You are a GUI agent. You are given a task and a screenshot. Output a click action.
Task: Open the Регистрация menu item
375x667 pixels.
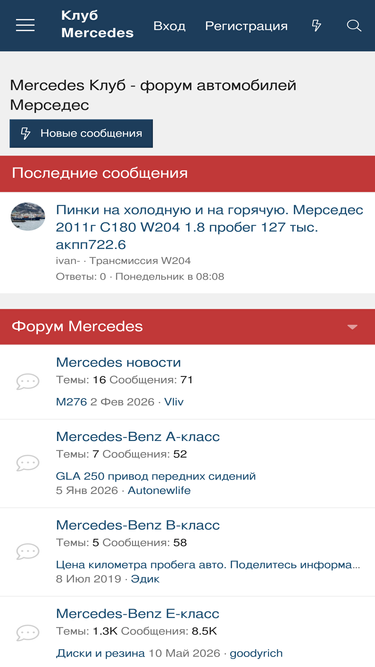click(x=246, y=26)
